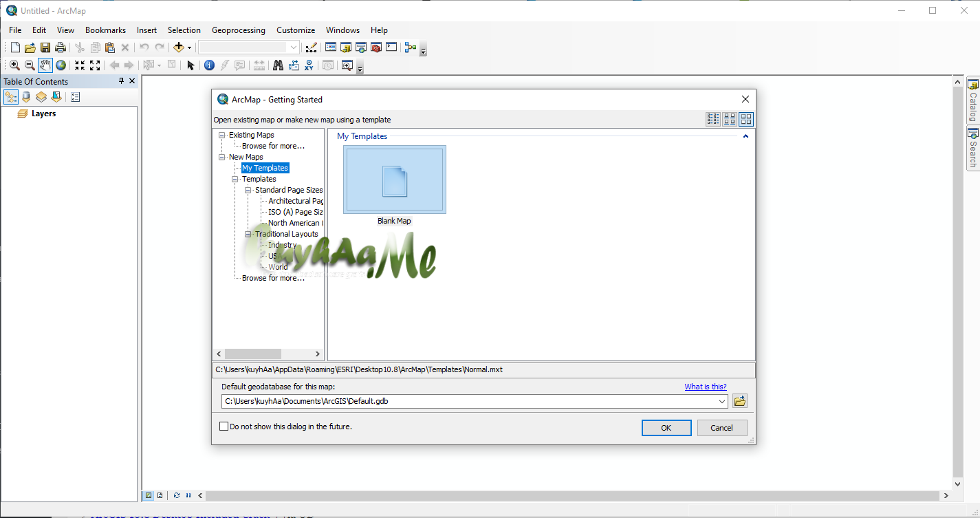Click the OK button

666,428
